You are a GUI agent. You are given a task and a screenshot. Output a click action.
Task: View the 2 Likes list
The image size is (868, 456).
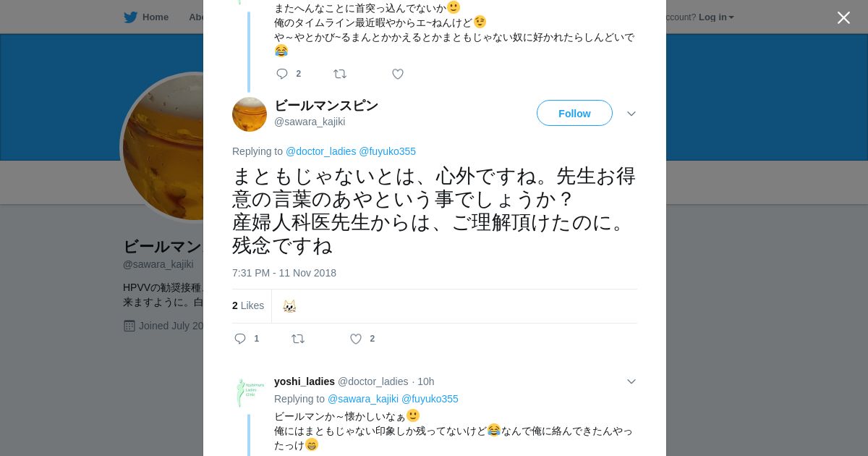coord(248,305)
